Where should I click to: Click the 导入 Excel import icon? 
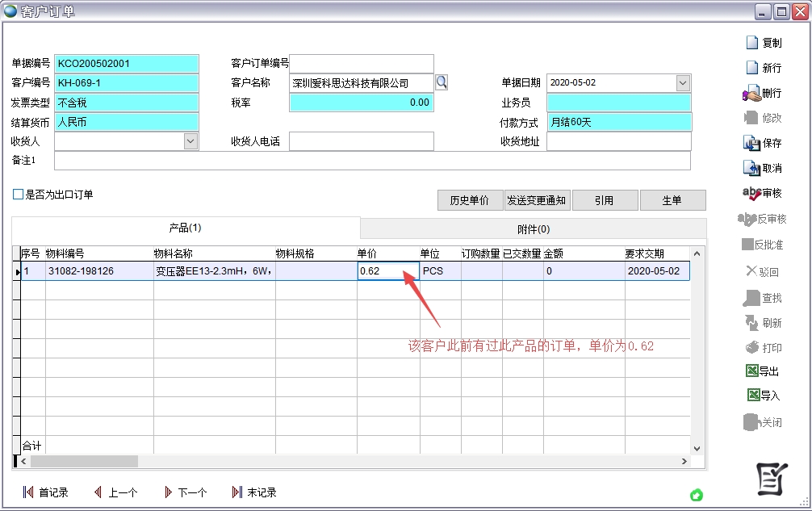point(751,396)
